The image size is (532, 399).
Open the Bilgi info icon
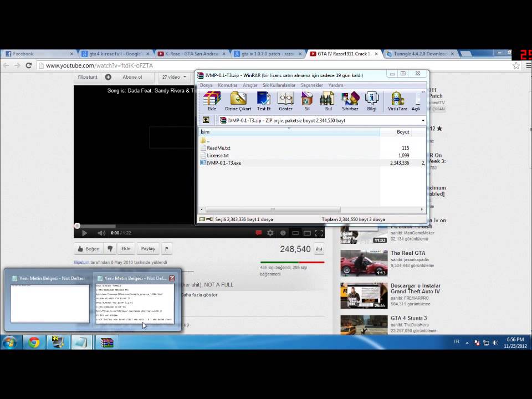[x=371, y=101]
